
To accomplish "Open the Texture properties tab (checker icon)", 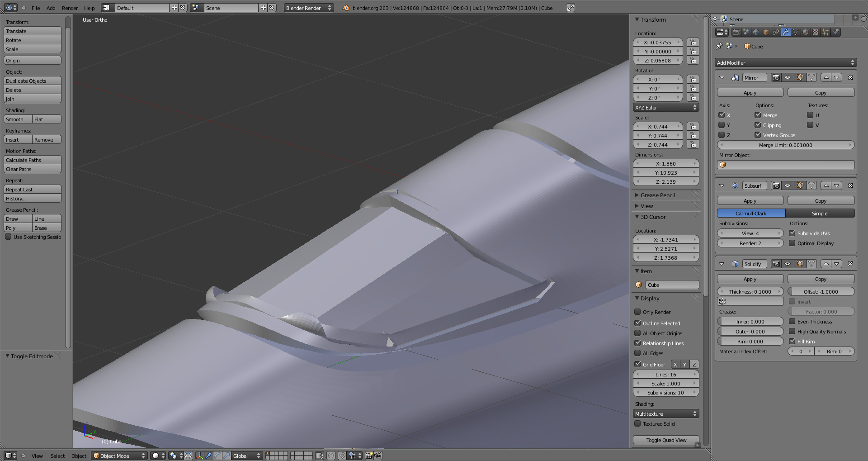I will 816,32.
